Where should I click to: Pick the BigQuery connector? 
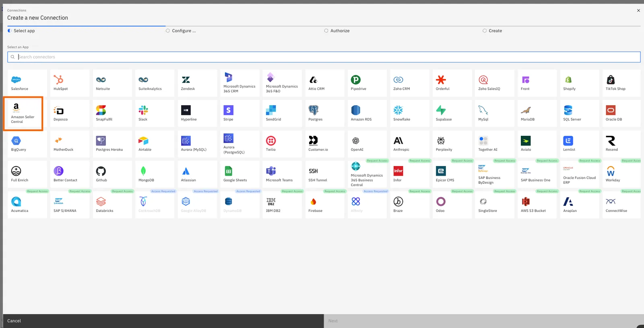[x=27, y=144]
